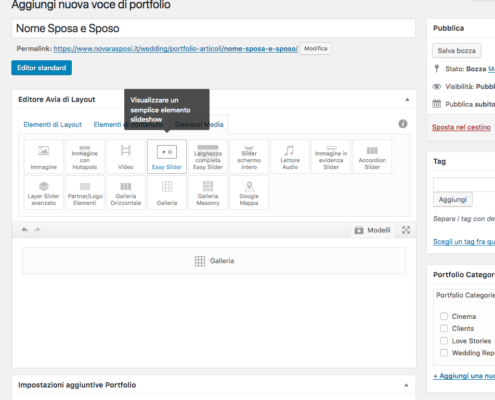
Task: Select the Easy Slider media element
Action: point(167,157)
